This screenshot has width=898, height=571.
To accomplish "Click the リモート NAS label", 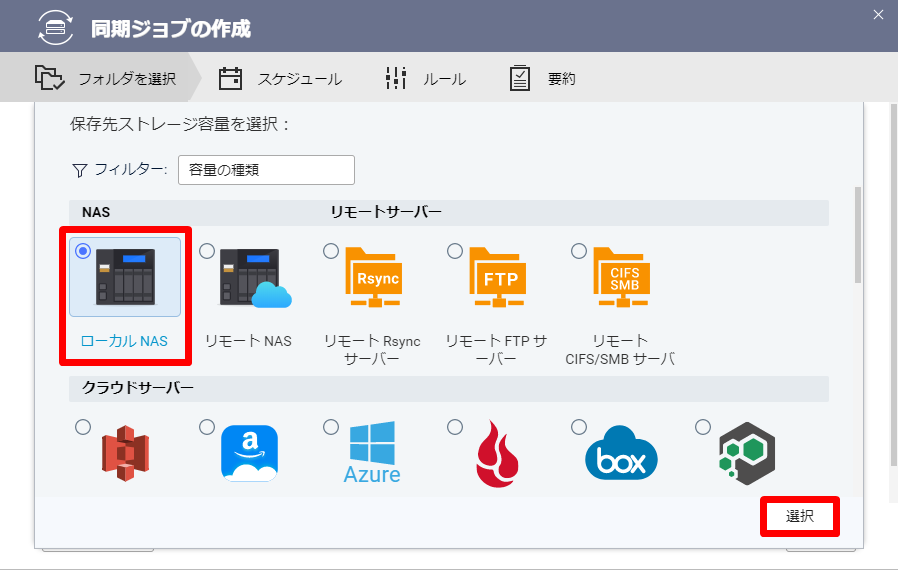I will point(249,341).
